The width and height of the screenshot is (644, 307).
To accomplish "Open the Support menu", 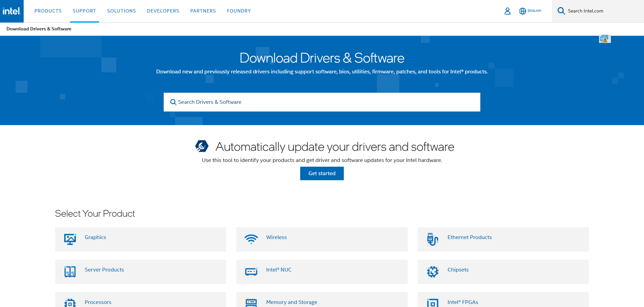I will 84,11.
